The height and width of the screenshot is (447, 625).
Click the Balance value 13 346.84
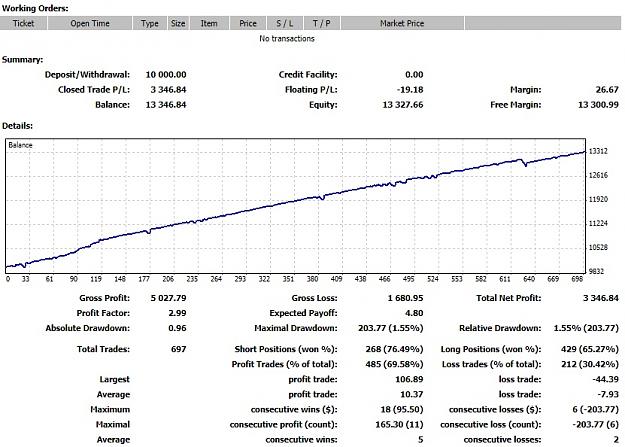coord(166,105)
